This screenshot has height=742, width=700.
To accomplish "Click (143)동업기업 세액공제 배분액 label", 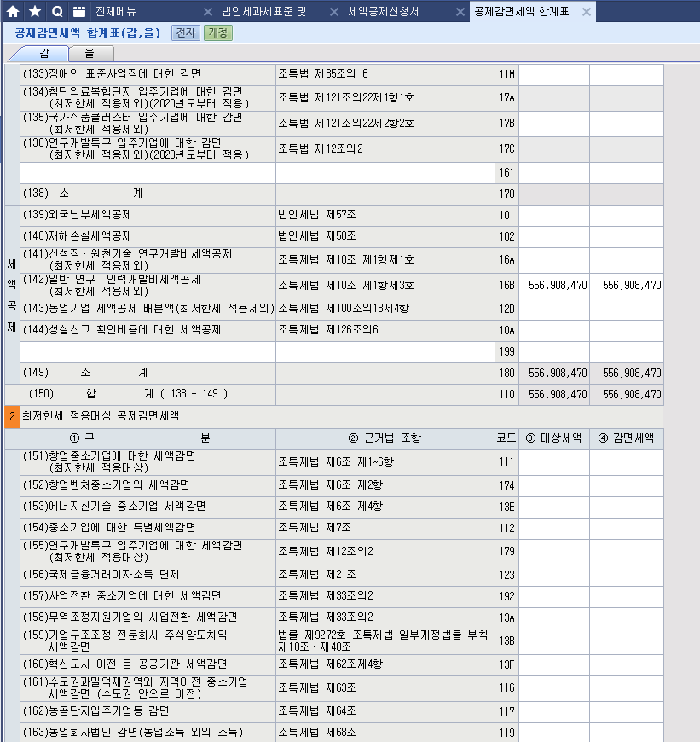I will (148, 309).
